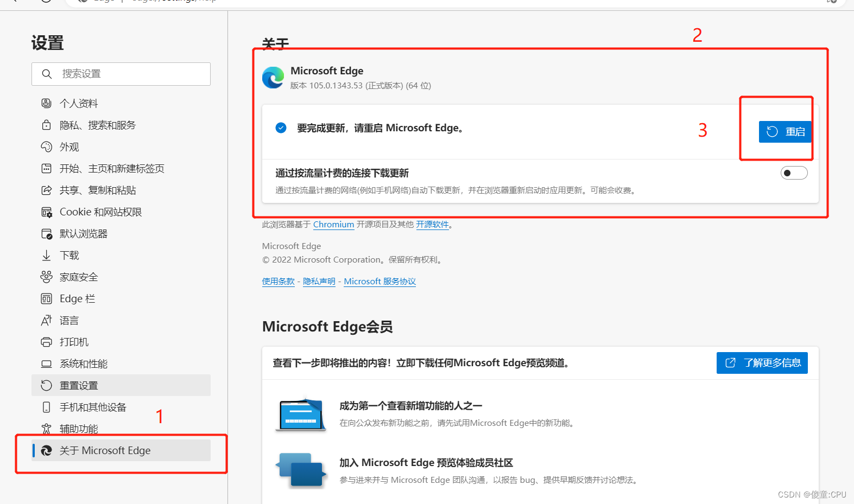Click the 开始、主页和新建标签页 icon
Screen dimensions: 854x504
tap(47, 168)
